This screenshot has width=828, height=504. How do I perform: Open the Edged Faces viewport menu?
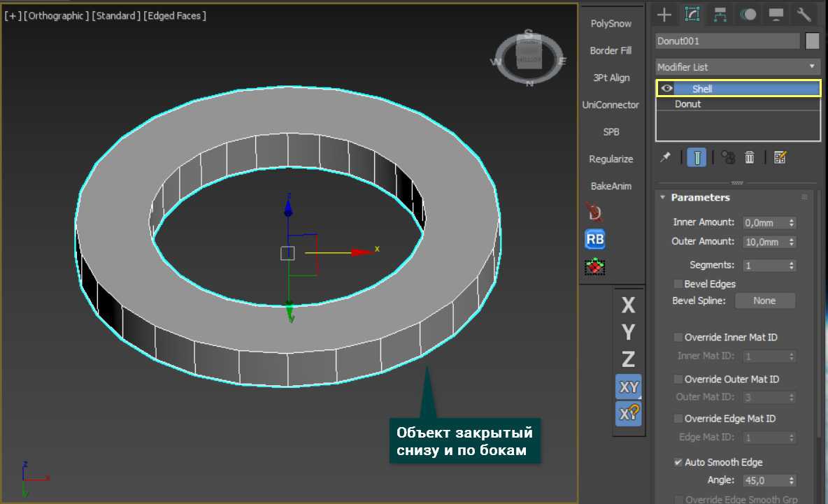tap(175, 15)
